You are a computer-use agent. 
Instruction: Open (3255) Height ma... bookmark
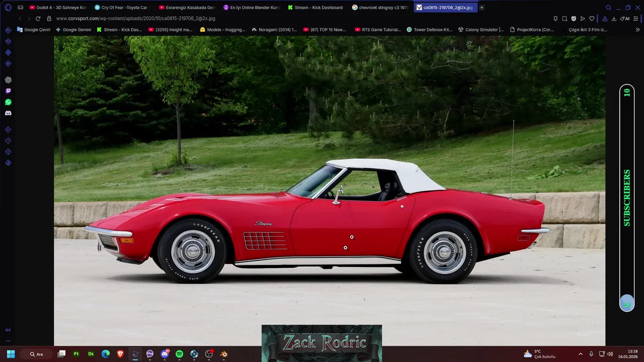click(x=170, y=30)
